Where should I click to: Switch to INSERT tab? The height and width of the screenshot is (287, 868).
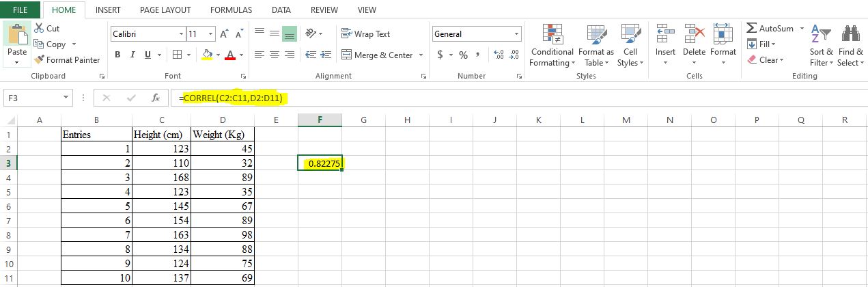[108, 10]
